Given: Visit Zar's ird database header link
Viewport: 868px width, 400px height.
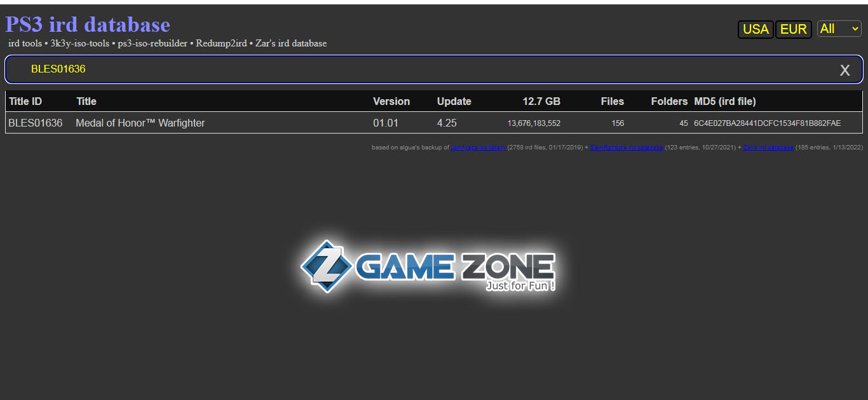Looking at the screenshot, I should pyautogui.click(x=291, y=44).
